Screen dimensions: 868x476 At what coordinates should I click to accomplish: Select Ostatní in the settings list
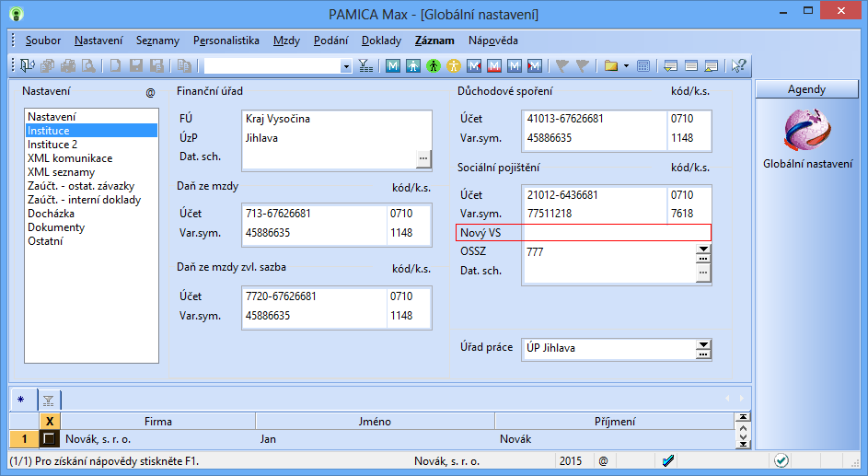[91, 241]
